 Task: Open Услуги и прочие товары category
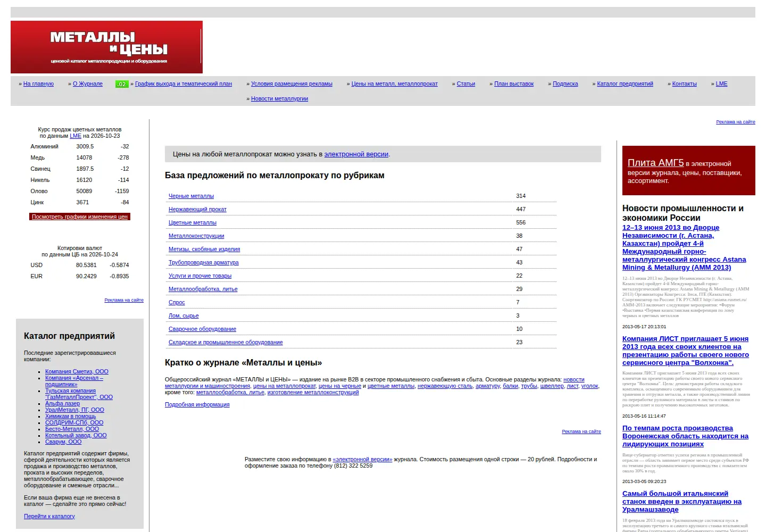click(x=200, y=276)
